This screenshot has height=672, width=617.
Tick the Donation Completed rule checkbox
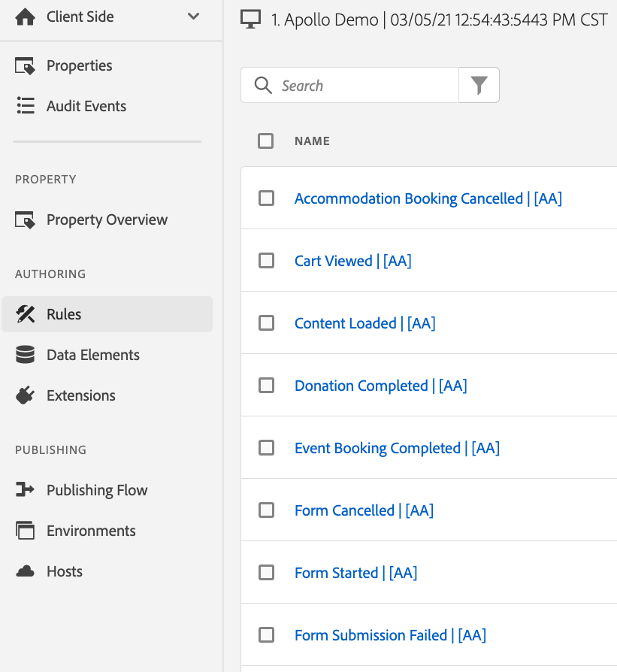[267, 386]
